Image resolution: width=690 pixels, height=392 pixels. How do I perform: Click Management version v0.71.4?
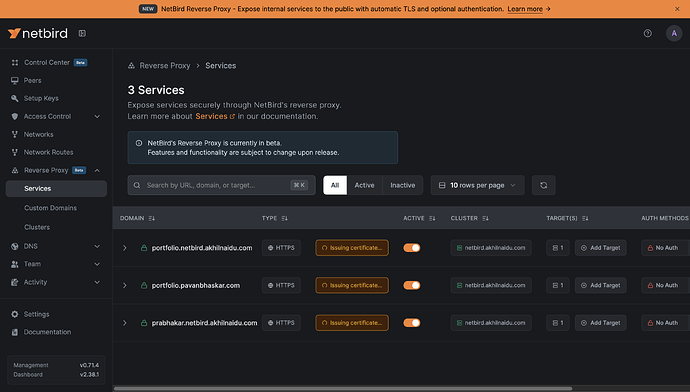click(89, 365)
